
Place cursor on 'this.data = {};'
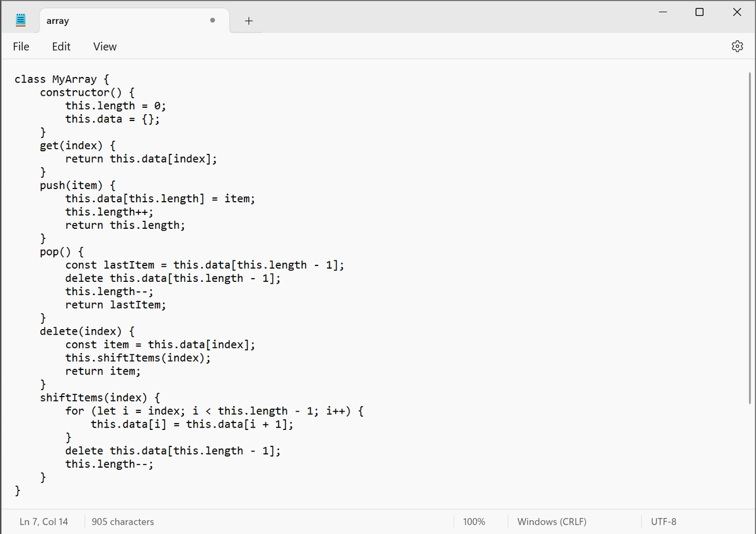coord(113,119)
